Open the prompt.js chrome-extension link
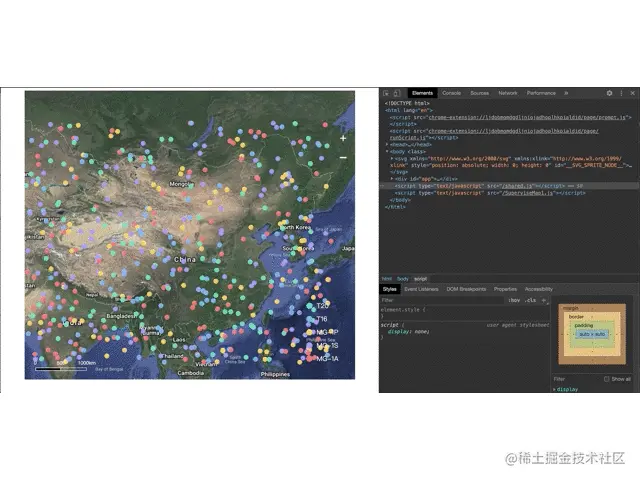 tap(527, 117)
